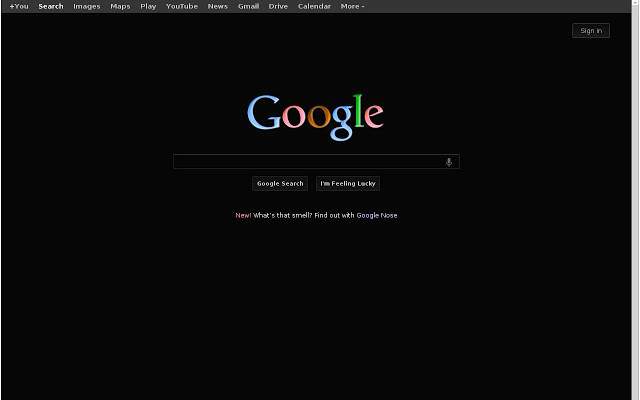Click the 'What's that smell? Find out with' text
The height and width of the screenshot is (400, 640).
tap(304, 216)
